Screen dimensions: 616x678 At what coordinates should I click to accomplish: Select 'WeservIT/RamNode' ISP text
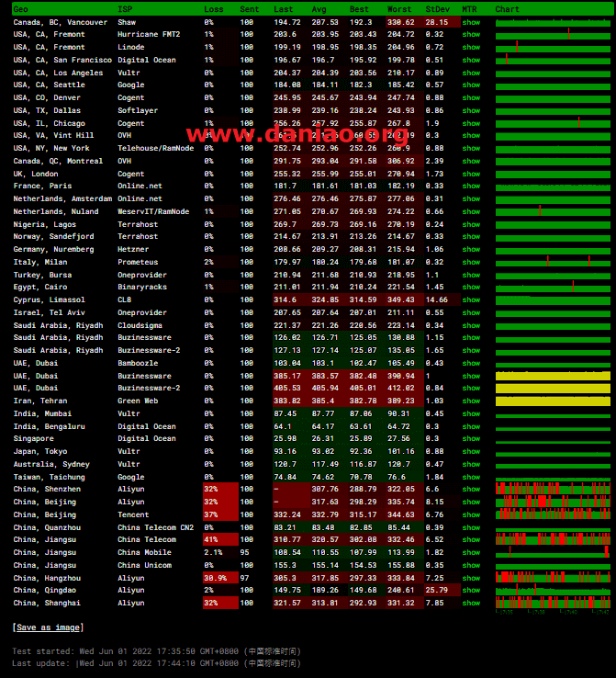[x=153, y=211]
